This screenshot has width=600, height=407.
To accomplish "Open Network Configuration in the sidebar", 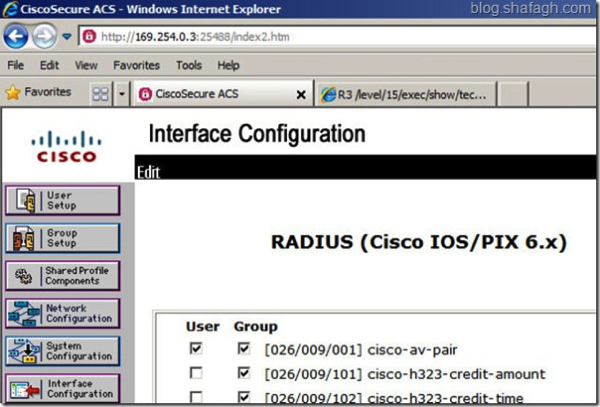I will (63, 313).
